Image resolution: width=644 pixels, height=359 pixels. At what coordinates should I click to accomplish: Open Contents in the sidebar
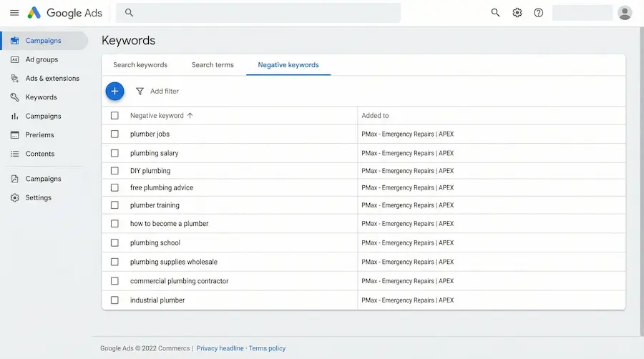(40, 154)
